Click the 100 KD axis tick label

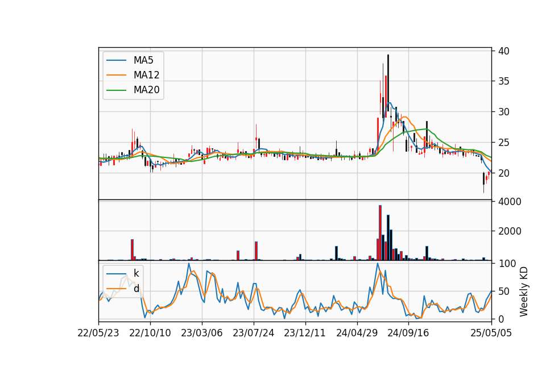[507, 264]
